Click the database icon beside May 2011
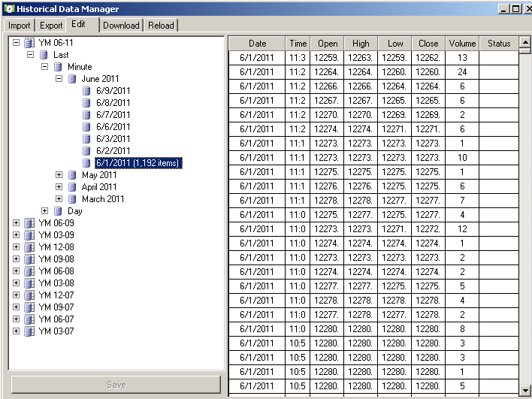This screenshot has width=532, height=399. pyautogui.click(x=72, y=175)
